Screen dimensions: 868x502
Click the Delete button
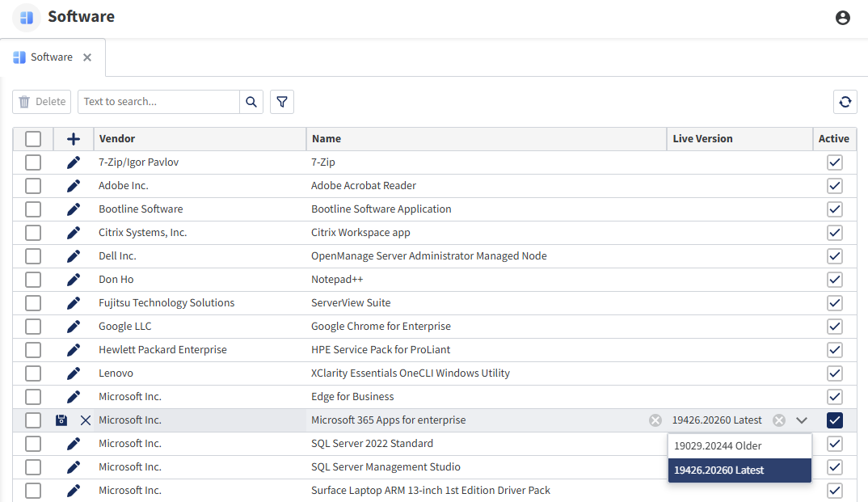[42, 102]
